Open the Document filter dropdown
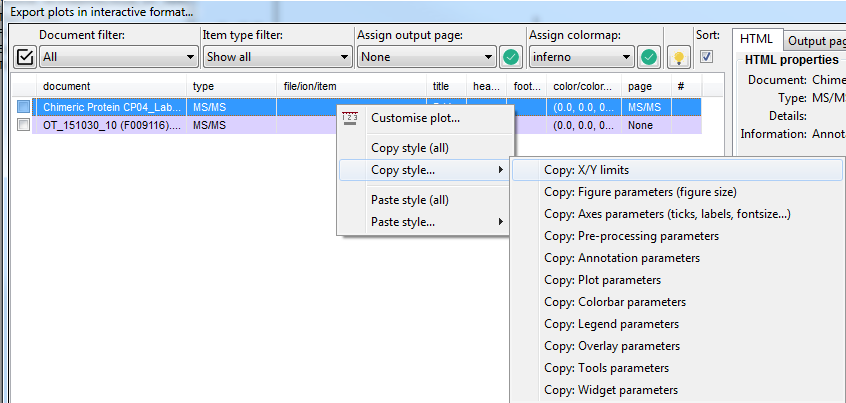This screenshot has height=403, width=846. (x=116, y=57)
